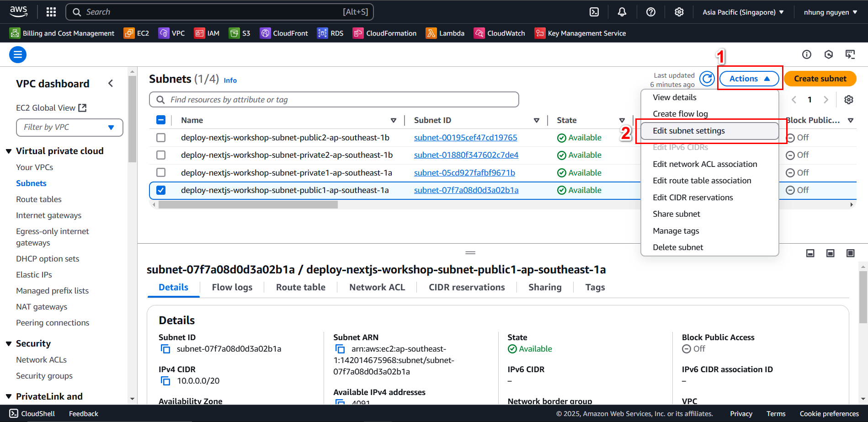868x422 pixels.
Task: Collapse the details split panel to bottom
Action: [810, 253]
